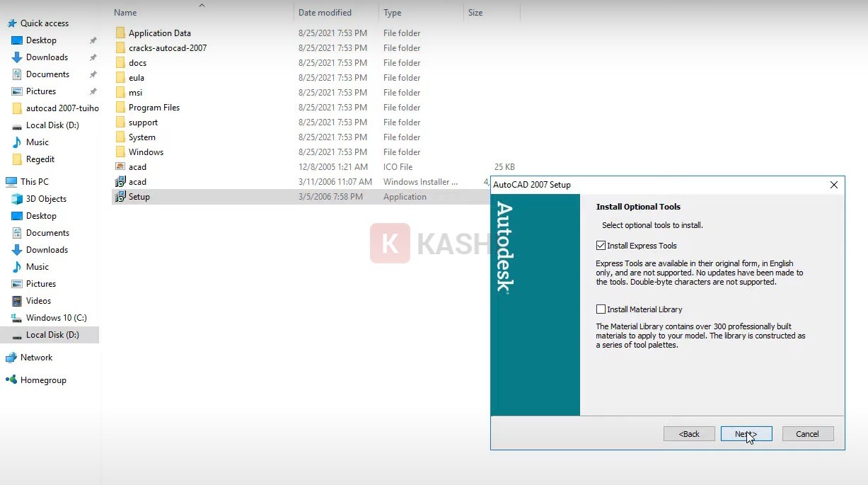Viewport: 868px width, 485px height.
Task: Click the Setup file's date 3/5/2006
Action: 330,197
